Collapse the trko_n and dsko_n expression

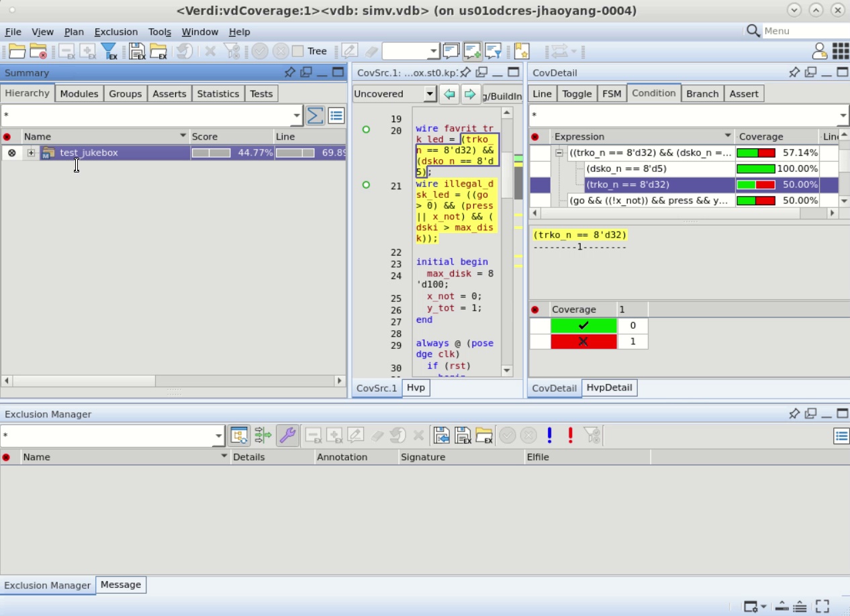tap(559, 153)
